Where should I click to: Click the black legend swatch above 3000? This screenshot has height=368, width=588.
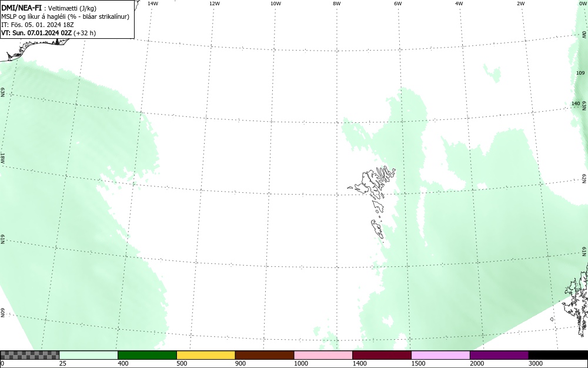(x=558, y=355)
